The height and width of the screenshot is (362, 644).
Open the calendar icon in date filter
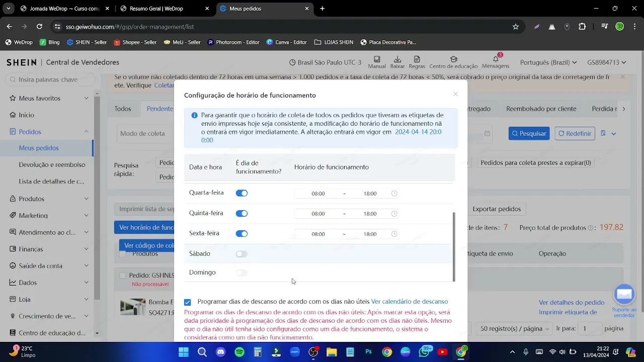[x=487, y=134]
